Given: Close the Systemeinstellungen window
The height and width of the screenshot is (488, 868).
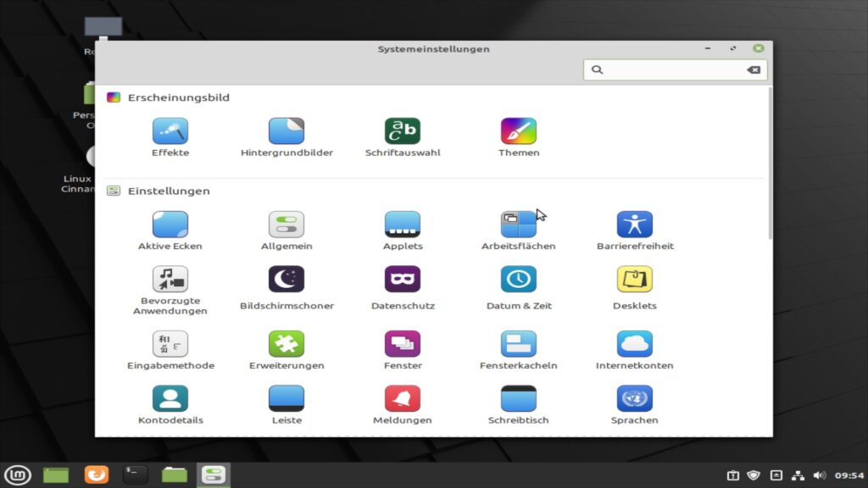Looking at the screenshot, I should (759, 48).
